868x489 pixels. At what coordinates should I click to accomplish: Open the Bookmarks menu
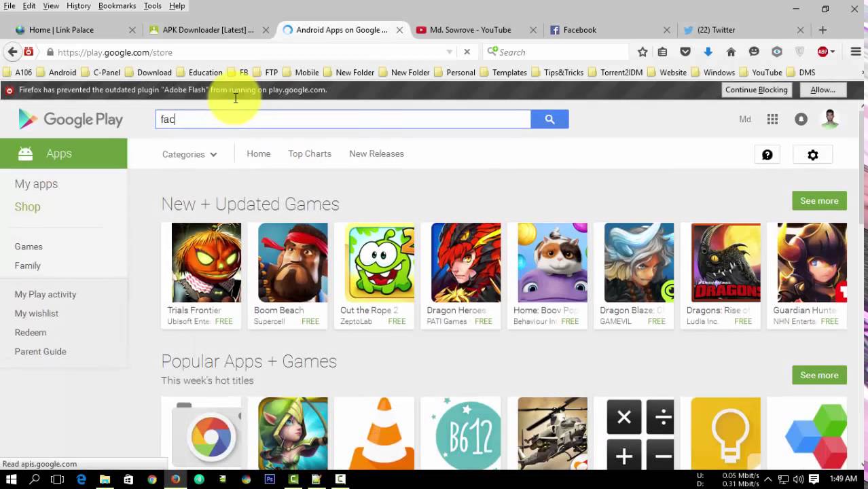click(x=117, y=5)
